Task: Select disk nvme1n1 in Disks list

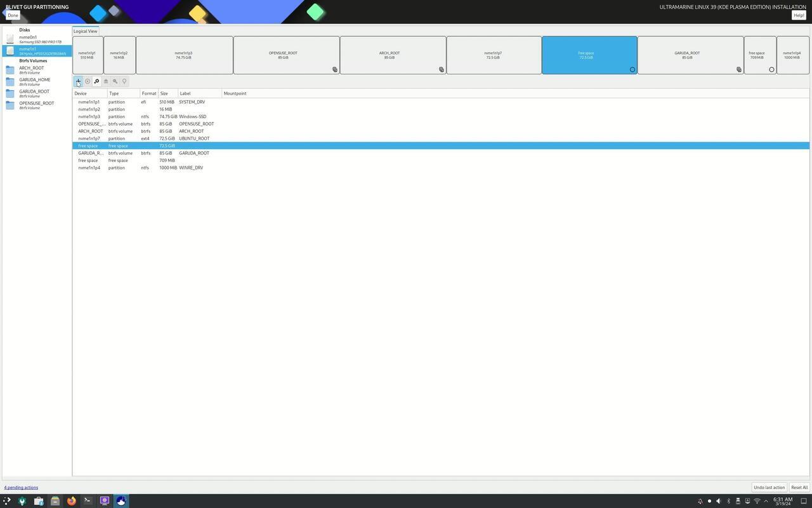Action: pyautogui.click(x=37, y=51)
